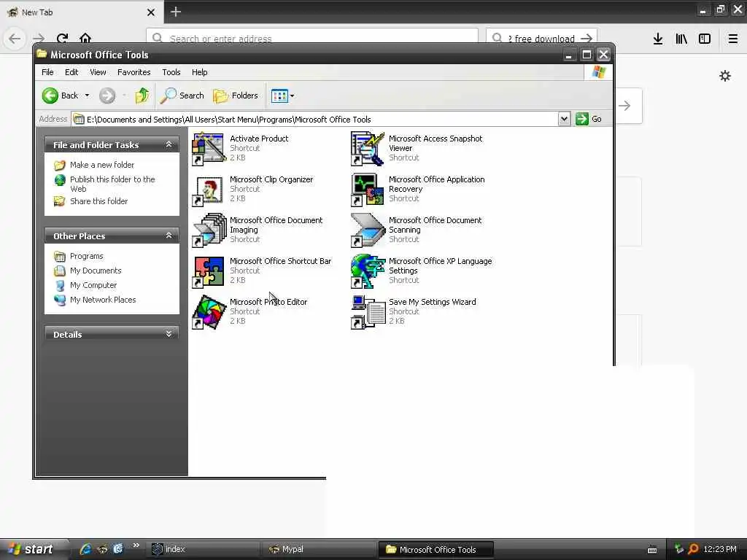Click the clock showing 12:23 PM
747x560 pixels.
[719, 549]
